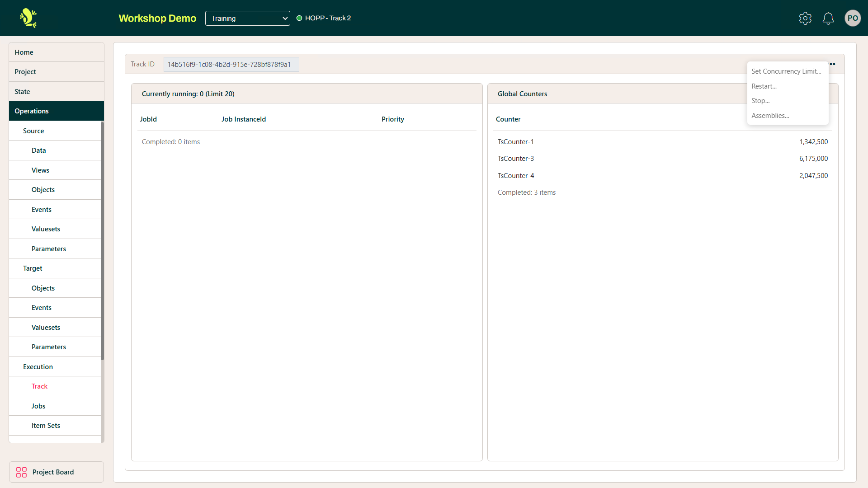Image resolution: width=868 pixels, height=488 pixels.
Task: Collapse the Execution section in sidebar
Action: pos(38,367)
